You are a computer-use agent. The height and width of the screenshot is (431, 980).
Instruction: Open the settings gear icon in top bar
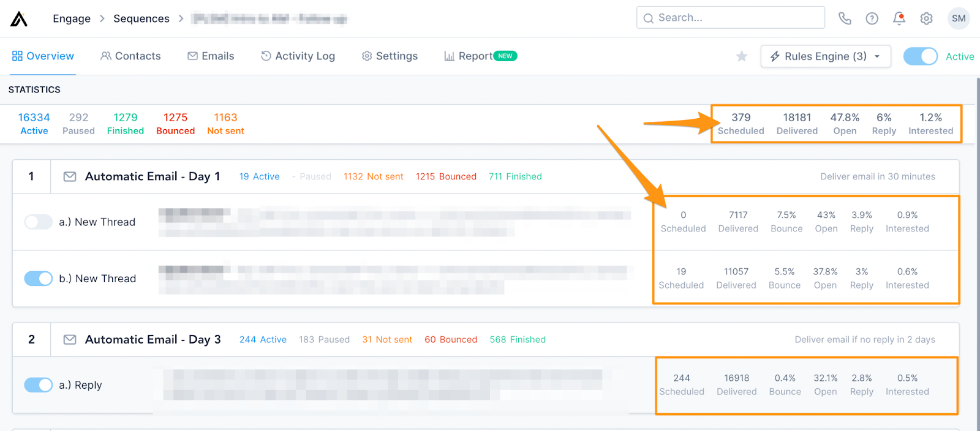(926, 18)
